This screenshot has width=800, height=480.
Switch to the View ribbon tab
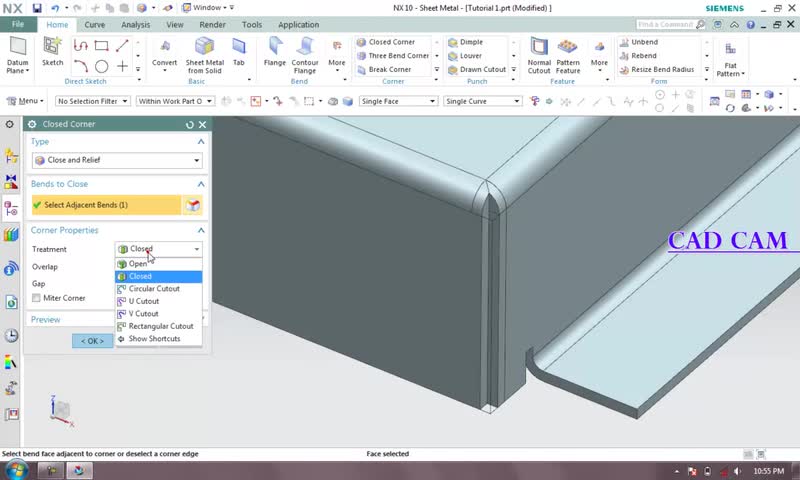[174, 24]
